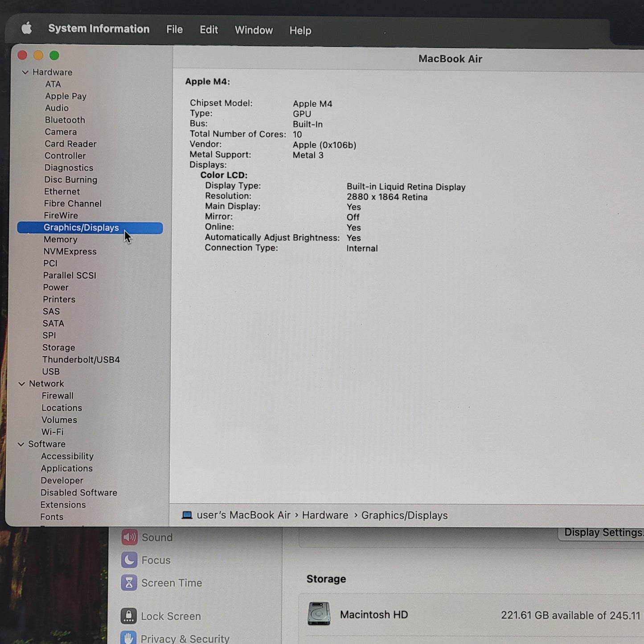Open the Edit menu
Screen dimensions: 644x644
point(209,30)
